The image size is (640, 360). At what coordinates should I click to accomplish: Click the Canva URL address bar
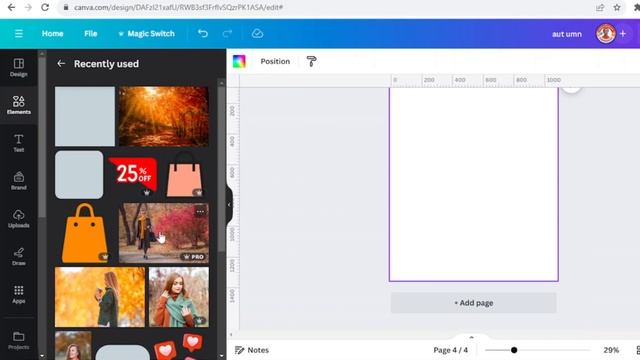tap(327, 7)
